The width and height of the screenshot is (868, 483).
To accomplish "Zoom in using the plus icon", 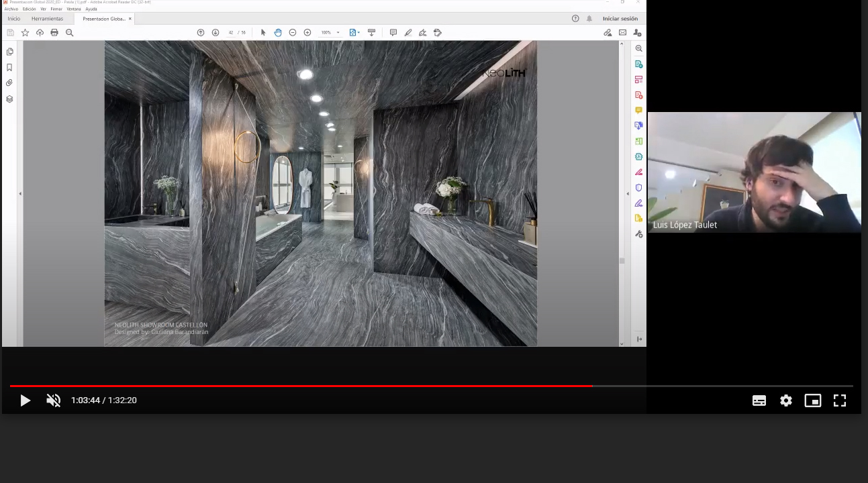I will 307,32.
